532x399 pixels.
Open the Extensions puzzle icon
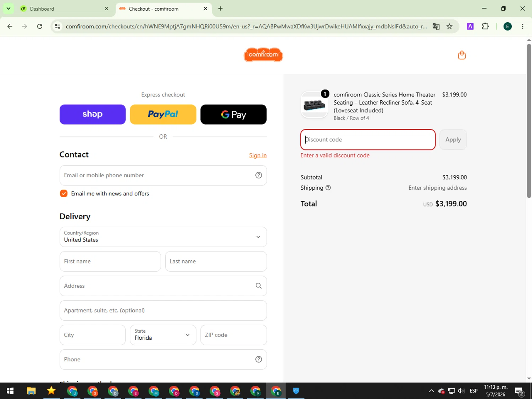pos(485,26)
